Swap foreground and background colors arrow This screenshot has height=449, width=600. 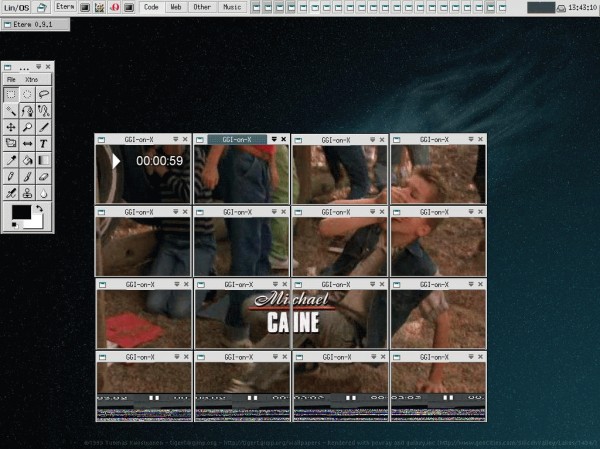tap(39, 208)
